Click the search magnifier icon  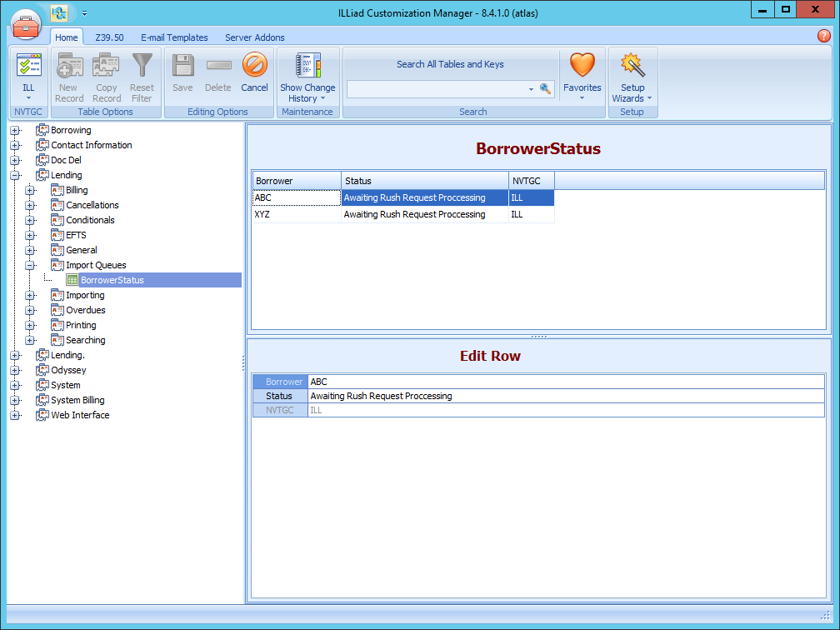click(x=546, y=89)
